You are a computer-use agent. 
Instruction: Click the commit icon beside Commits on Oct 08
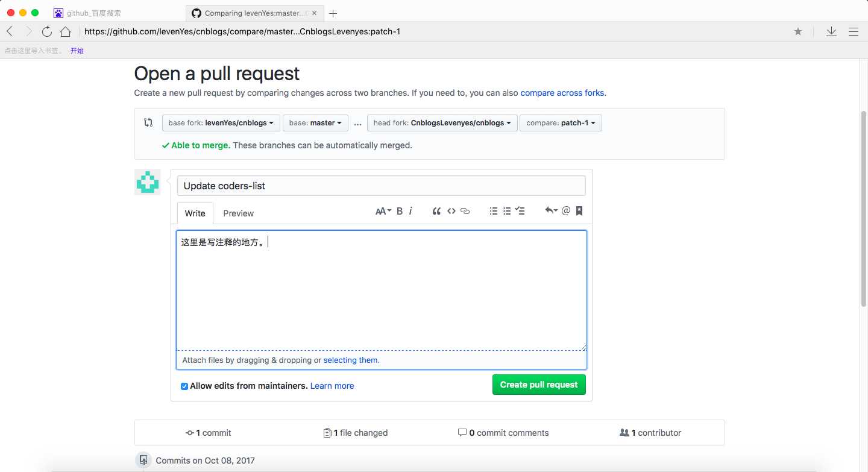pos(143,460)
